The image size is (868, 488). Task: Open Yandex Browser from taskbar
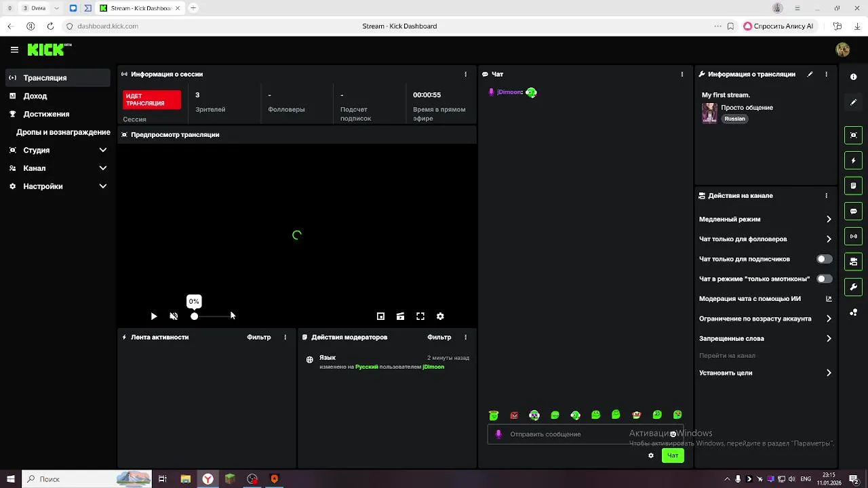(x=208, y=479)
